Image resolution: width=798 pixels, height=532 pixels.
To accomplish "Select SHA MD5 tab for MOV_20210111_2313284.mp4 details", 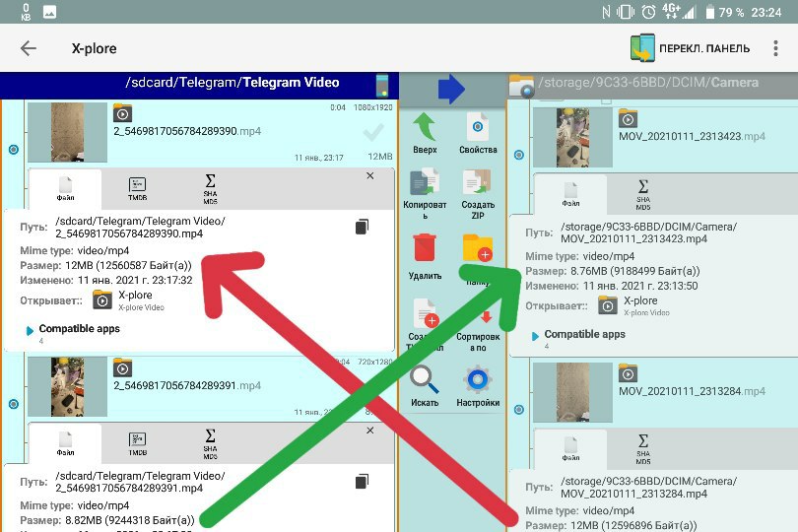I will pos(642,449).
